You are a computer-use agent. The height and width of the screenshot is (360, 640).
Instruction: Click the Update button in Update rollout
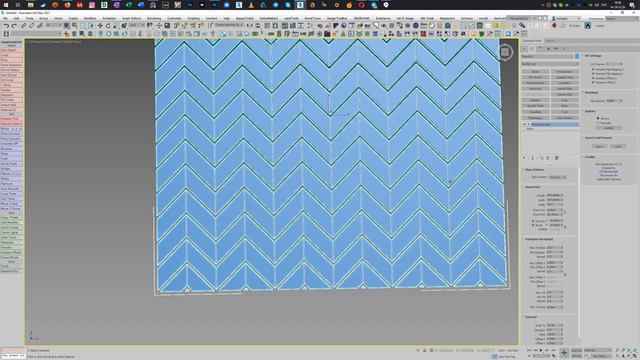click(609, 128)
